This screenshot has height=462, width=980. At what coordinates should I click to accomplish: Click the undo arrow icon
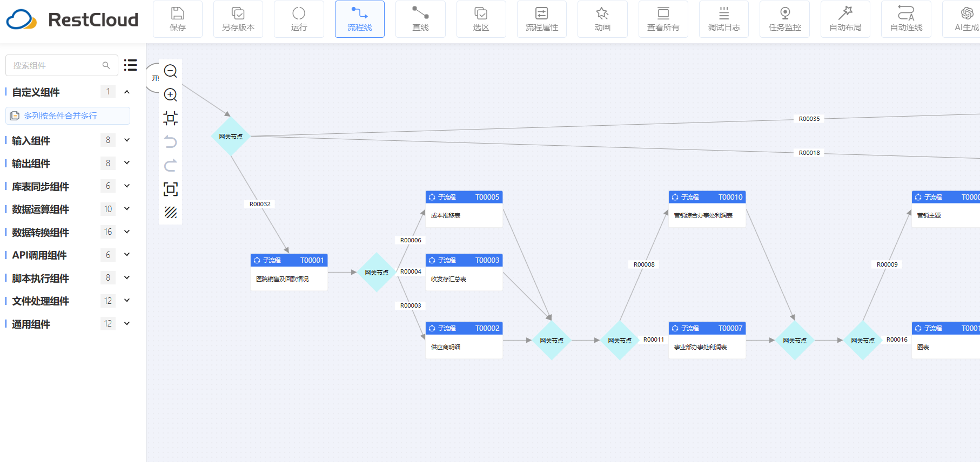(170, 142)
